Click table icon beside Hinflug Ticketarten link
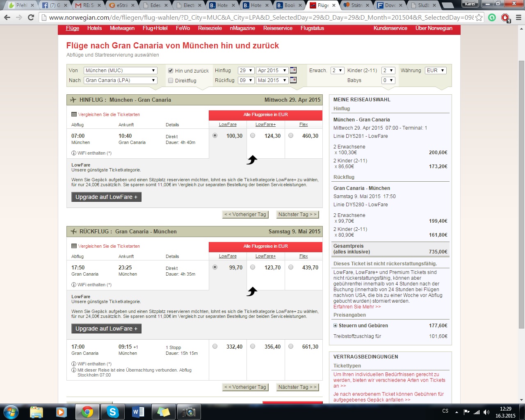Image resolution: width=525 pixels, height=420 pixels. pyautogui.click(x=74, y=114)
